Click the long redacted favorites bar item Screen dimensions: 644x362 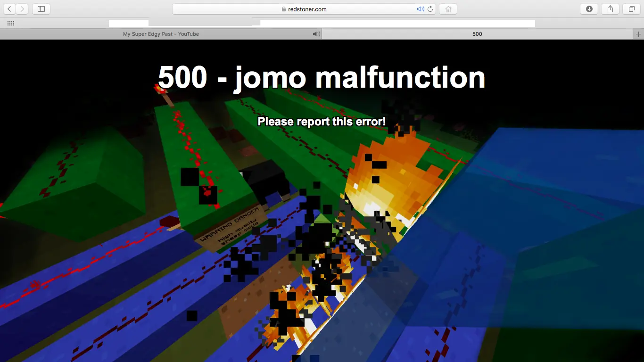[397, 25]
